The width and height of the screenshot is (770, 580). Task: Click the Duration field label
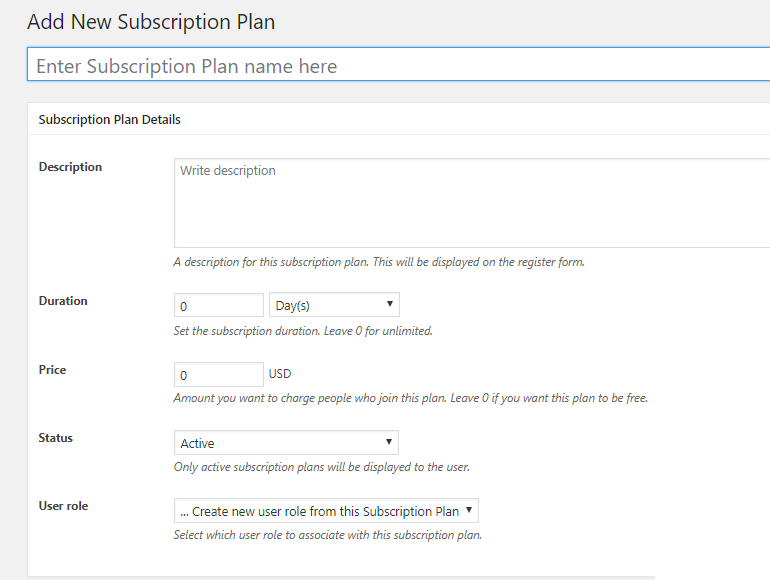coord(63,301)
